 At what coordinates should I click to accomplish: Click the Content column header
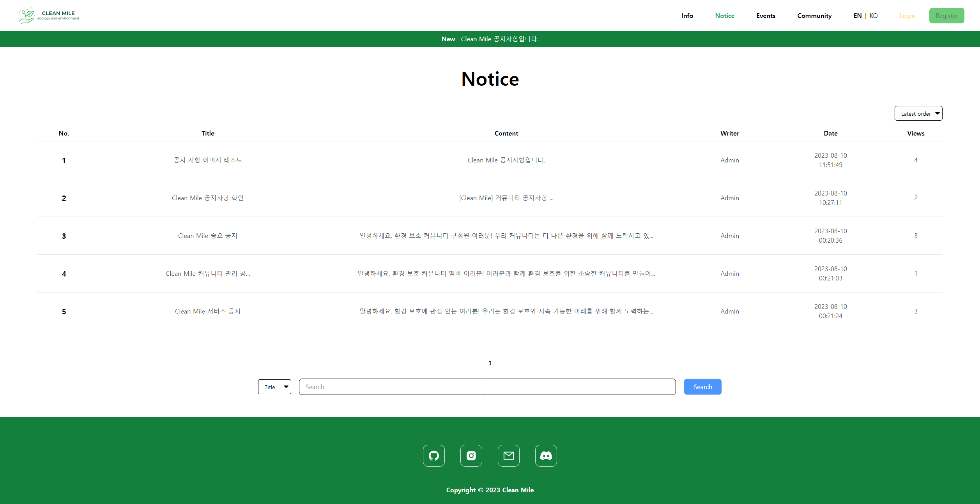506,133
